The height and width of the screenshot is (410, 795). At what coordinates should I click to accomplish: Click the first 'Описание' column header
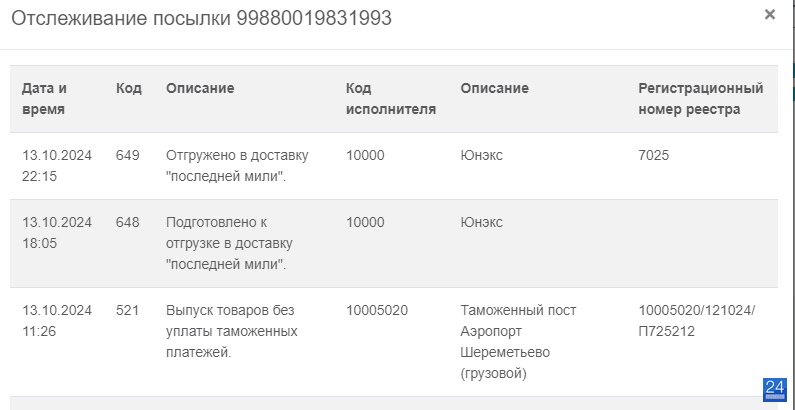point(200,88)
